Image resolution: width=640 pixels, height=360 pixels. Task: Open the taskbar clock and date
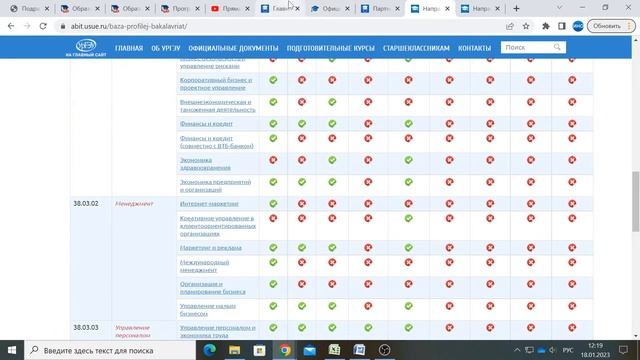point(596,350)
